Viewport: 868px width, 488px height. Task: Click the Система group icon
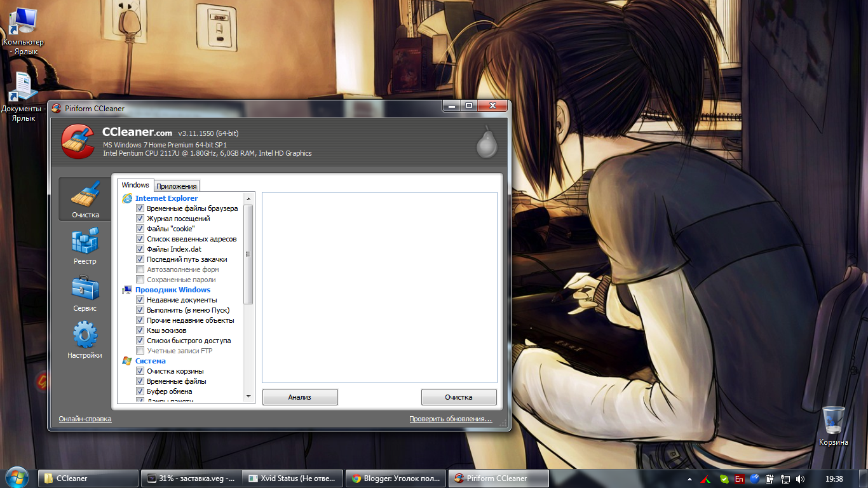coord(127,361)
